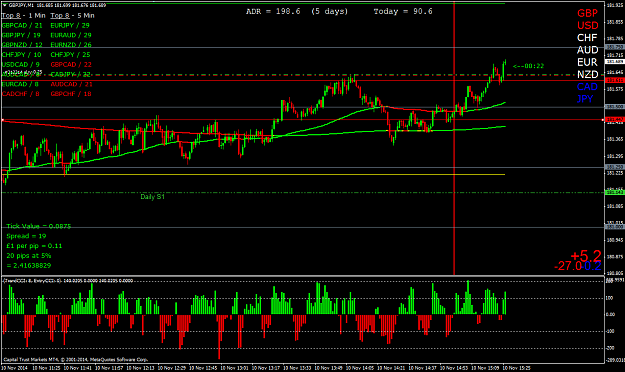Click the blue JPY currency label

coord(585,99)
